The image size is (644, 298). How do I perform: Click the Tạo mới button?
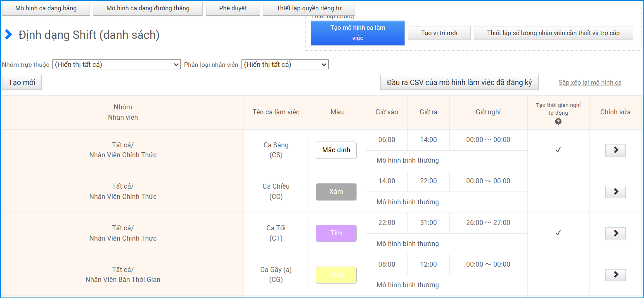[x=22, y=83]
